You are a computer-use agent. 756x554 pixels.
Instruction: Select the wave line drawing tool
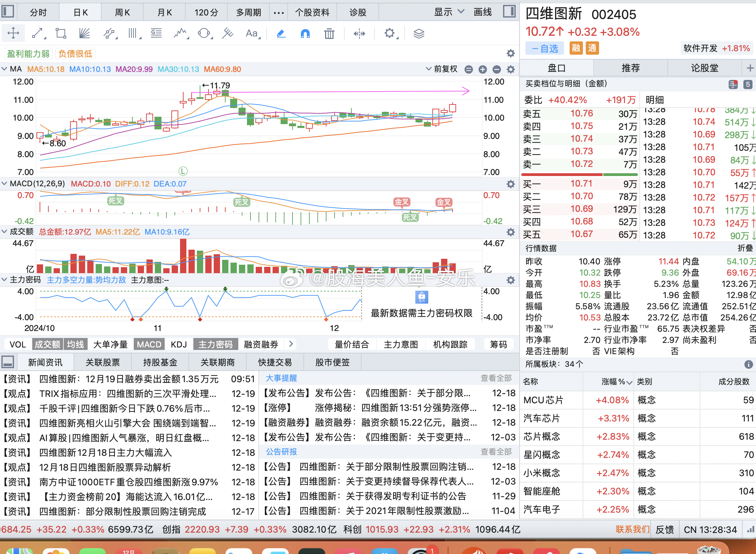181,33
